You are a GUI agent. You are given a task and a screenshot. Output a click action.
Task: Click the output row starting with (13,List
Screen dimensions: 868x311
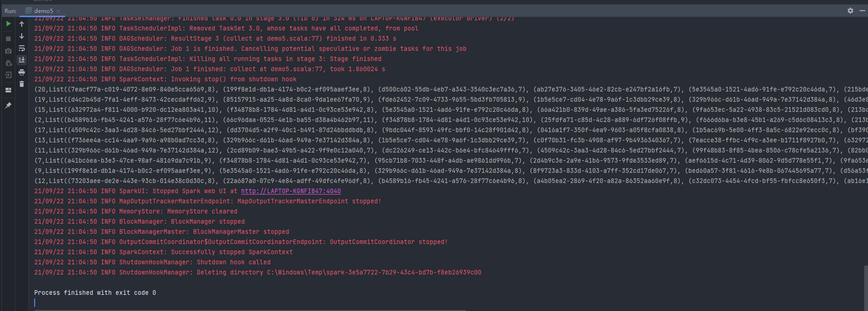pyautogui.click(x=451, y=140)
